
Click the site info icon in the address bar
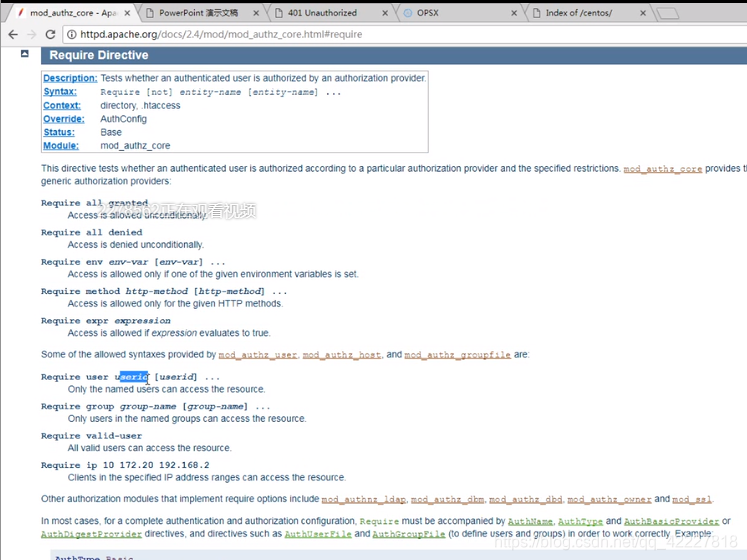click(x=71, y=34)
